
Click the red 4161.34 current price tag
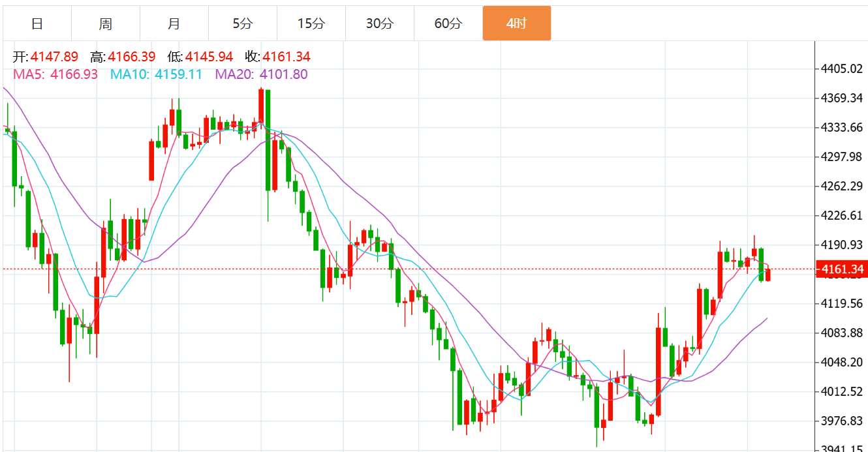841,269
